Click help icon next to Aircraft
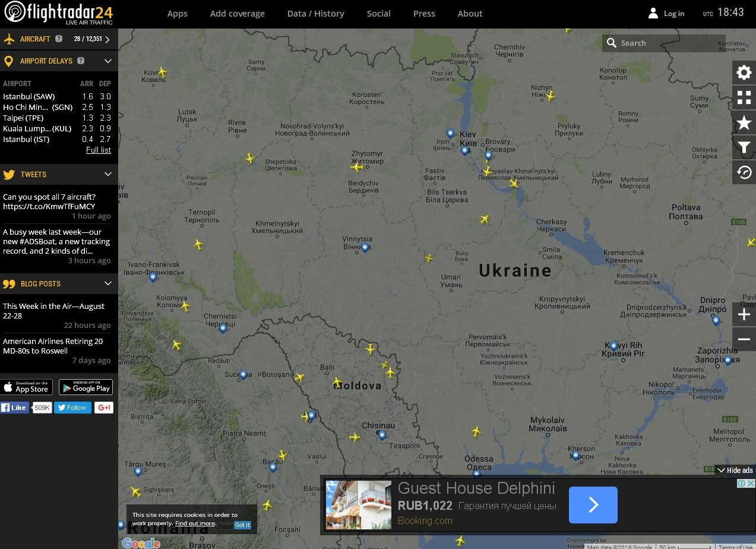The width and height of the screenshot is (756, 549). click(x=59, y=39)
